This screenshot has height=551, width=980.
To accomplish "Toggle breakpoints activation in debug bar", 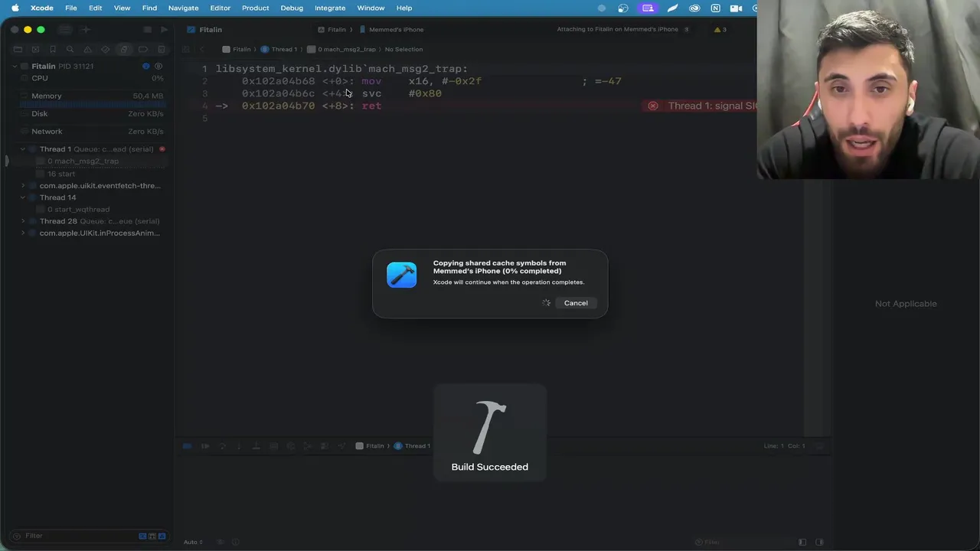I will coord(187,446).
